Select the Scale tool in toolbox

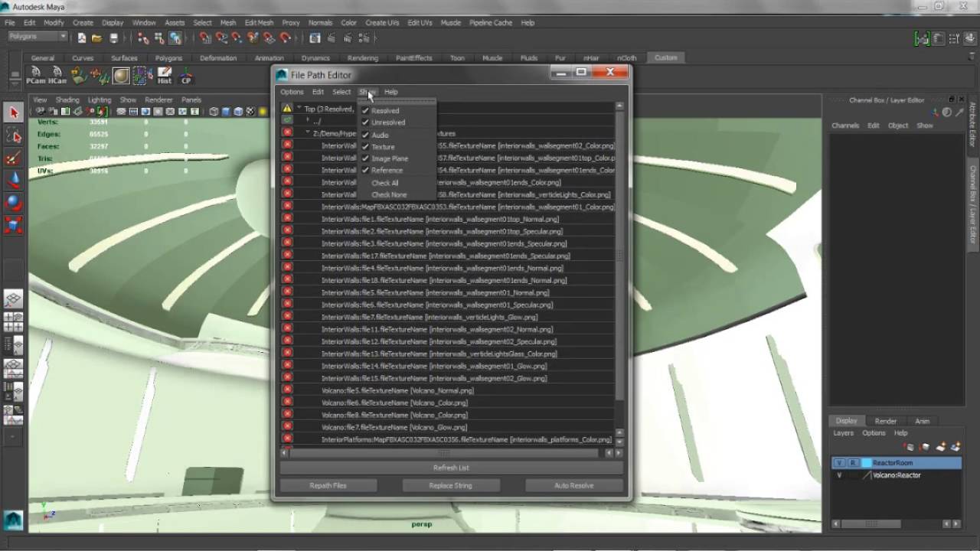[13, 225]
